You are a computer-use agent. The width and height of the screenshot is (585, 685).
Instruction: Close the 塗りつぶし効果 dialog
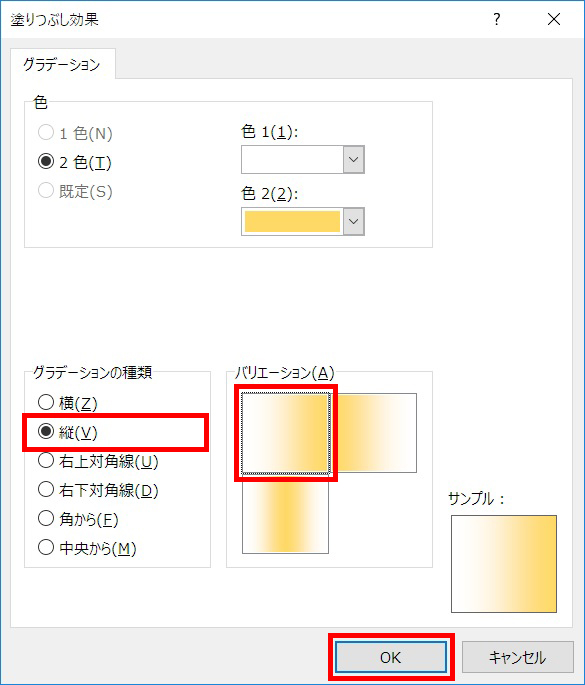(x=554, y=19)
